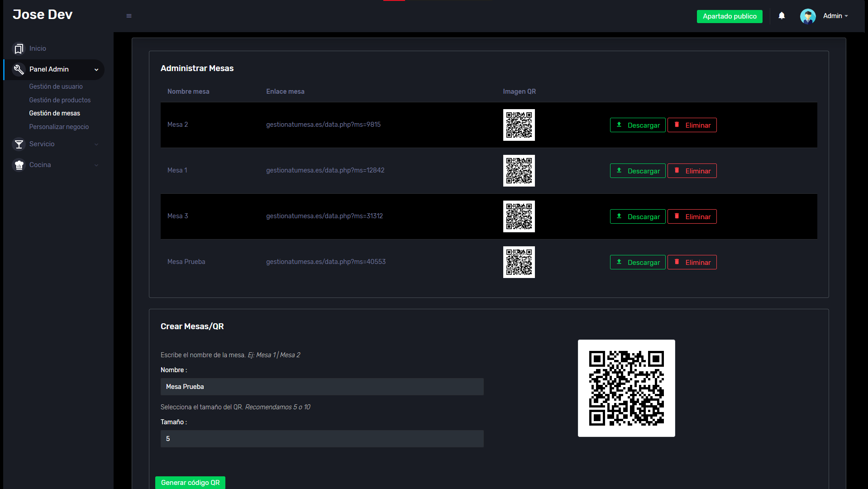The image size is (868, 489).
Task: Click the hamburger menu icon in header
Action: (x=129, y=16)
